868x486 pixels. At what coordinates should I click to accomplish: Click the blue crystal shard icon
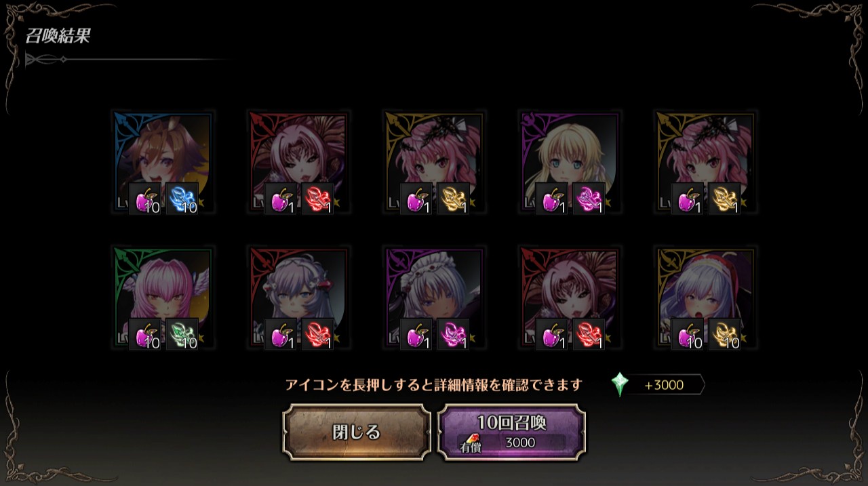pyautogui.click(x=182, y=199)
